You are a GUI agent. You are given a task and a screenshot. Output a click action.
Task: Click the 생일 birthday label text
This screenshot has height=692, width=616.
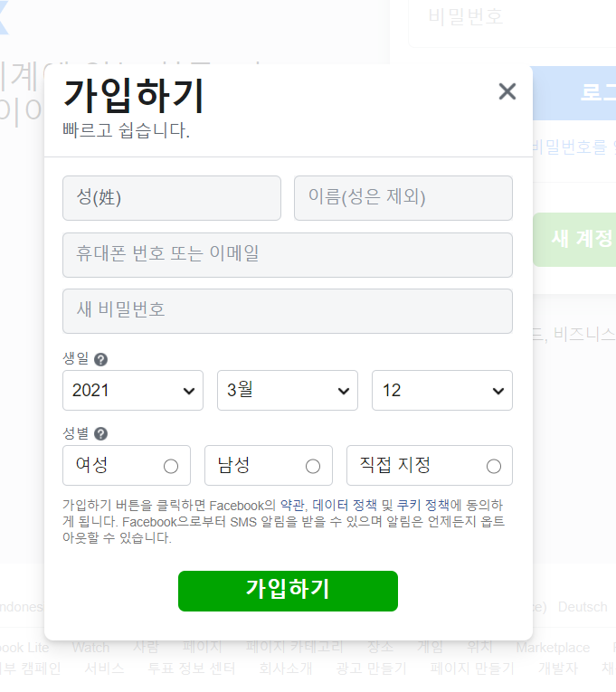click(76, 358)
